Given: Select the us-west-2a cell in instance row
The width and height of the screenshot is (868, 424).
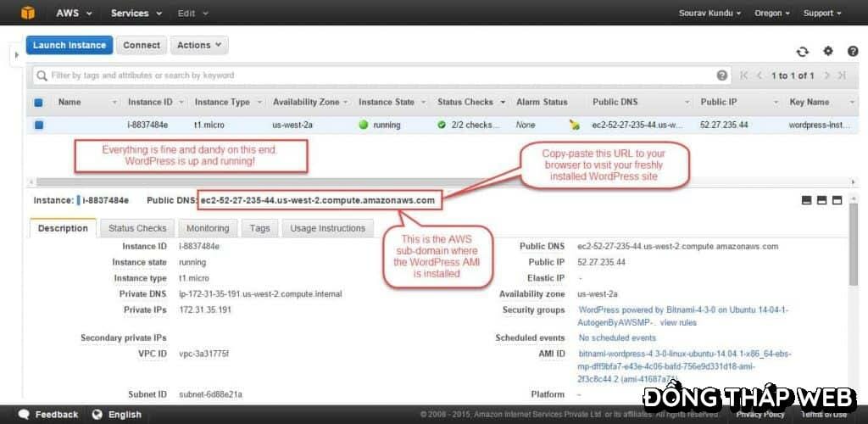Looking at the screenshot, I should 292,126.
